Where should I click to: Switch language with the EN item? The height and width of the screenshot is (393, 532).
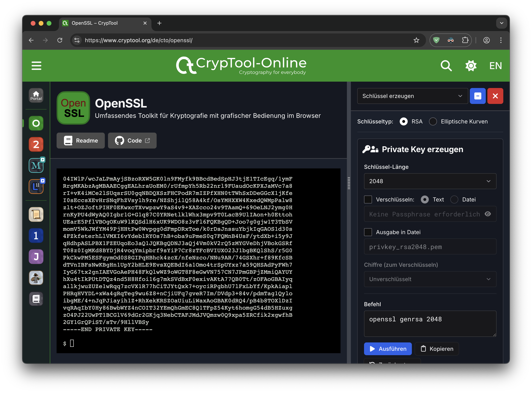[x=495, y=66]
